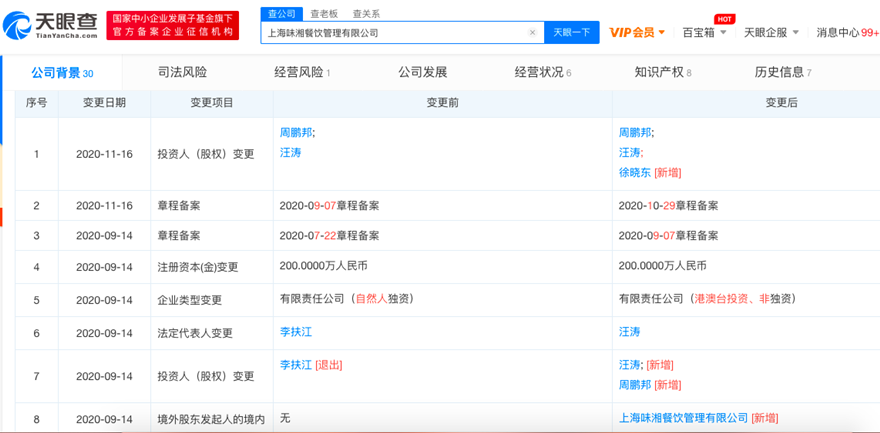Viewport: 880px width, 433px height.
Task: Switch to the 查关系 search tab
Action: click(x=366, y=13)
